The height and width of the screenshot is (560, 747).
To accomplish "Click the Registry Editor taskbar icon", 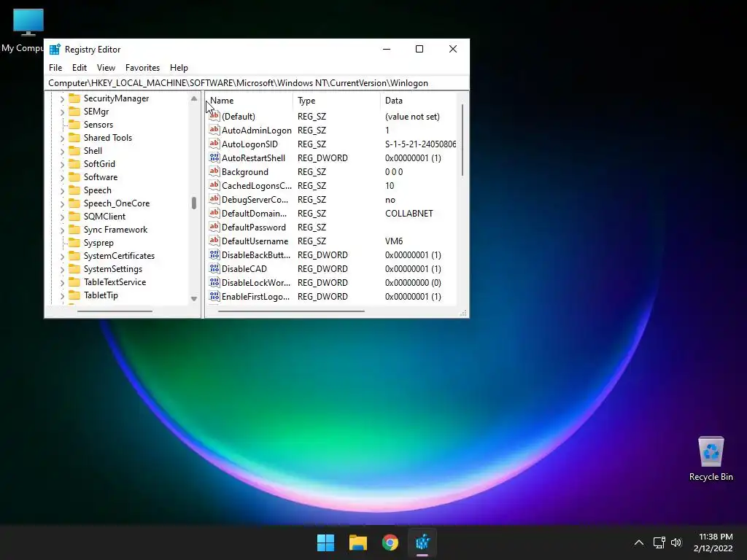I will point(422,542).
